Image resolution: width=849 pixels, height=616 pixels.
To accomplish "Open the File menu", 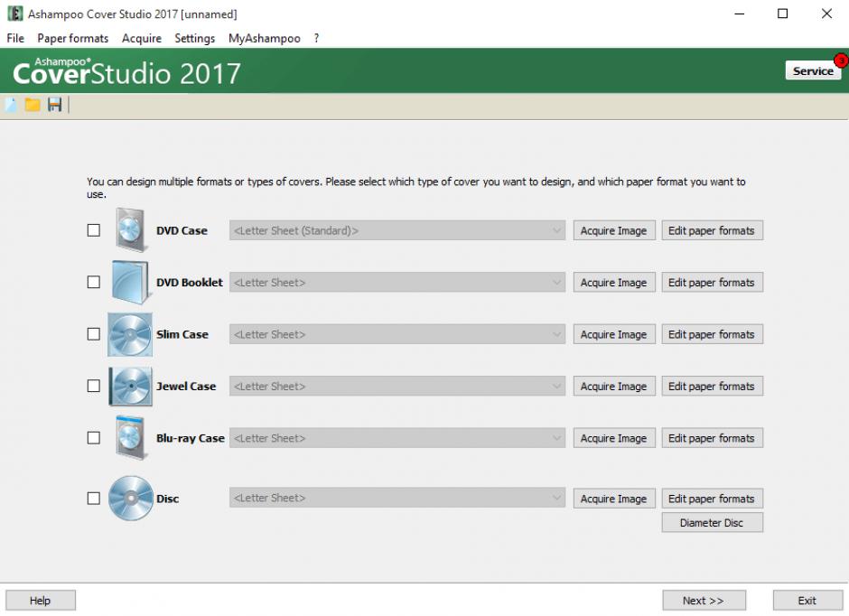I will (15, 38).
